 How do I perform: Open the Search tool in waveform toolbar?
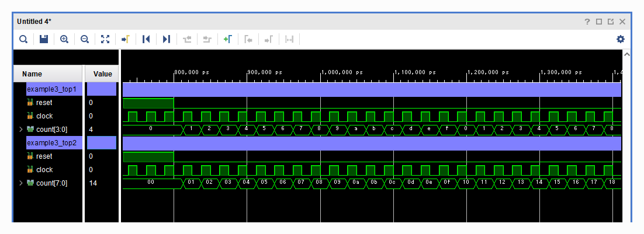pos(23,39)
